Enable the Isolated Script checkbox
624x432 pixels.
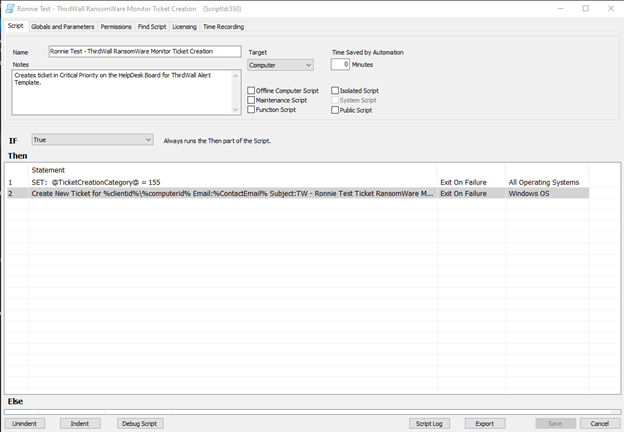[335, 91]
